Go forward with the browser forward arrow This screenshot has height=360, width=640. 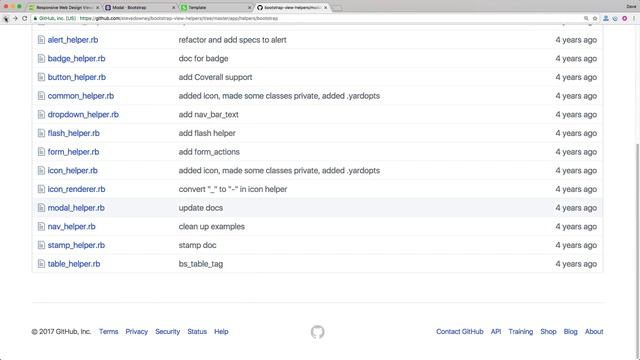15,18
